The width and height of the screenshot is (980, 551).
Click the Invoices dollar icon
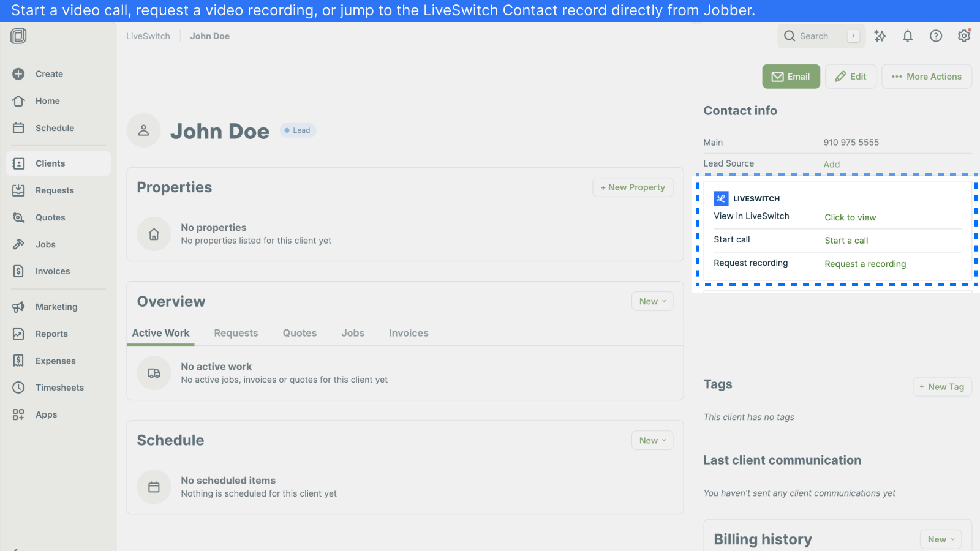(18, 271)
